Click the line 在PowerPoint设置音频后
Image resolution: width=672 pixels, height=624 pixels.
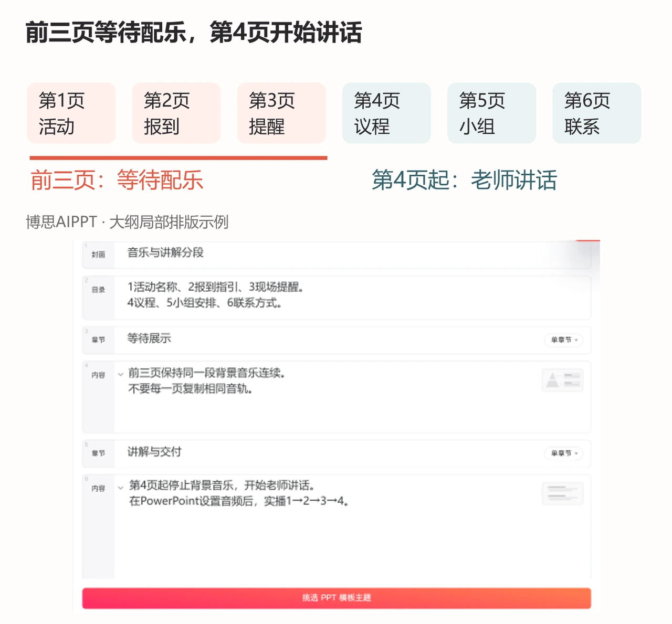(239, 501)
